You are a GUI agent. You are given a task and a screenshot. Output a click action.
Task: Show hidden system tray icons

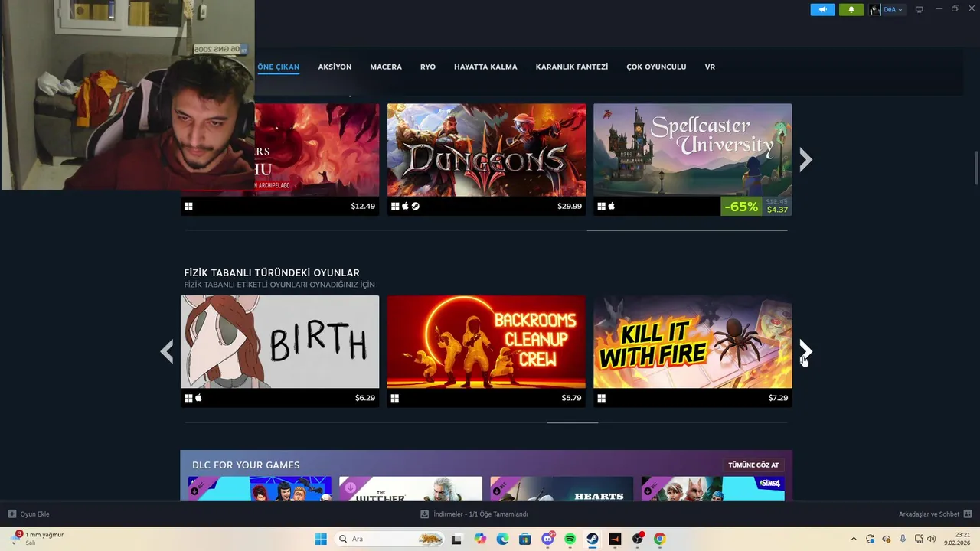[x=854, y=539]
